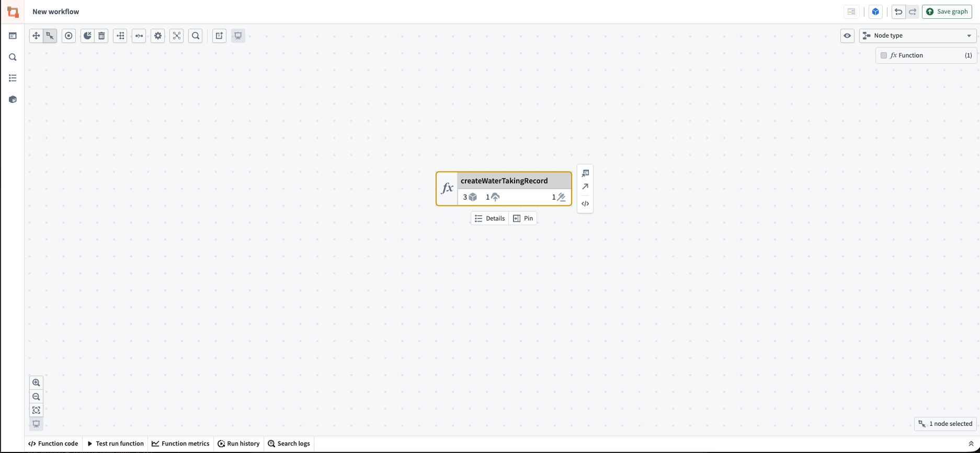Select the pan/move canvas tool
The height and width of the screenshot is (453, 980).
point(36,36)
